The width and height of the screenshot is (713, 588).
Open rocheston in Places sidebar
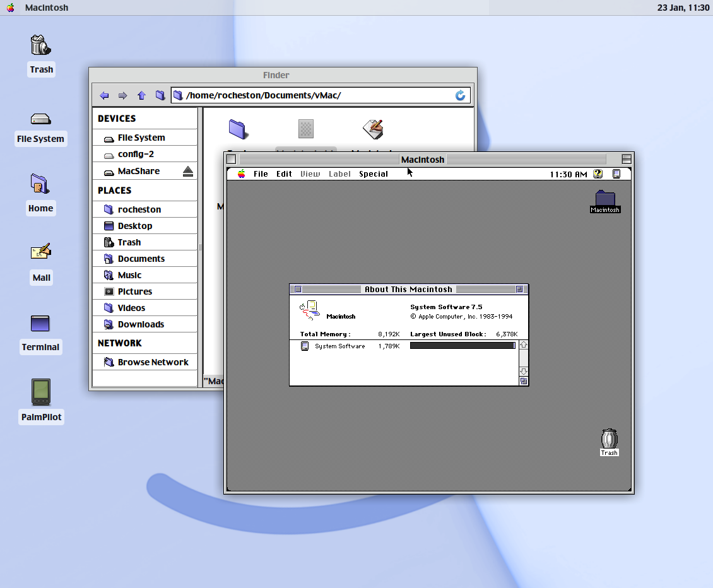[144, 209]
